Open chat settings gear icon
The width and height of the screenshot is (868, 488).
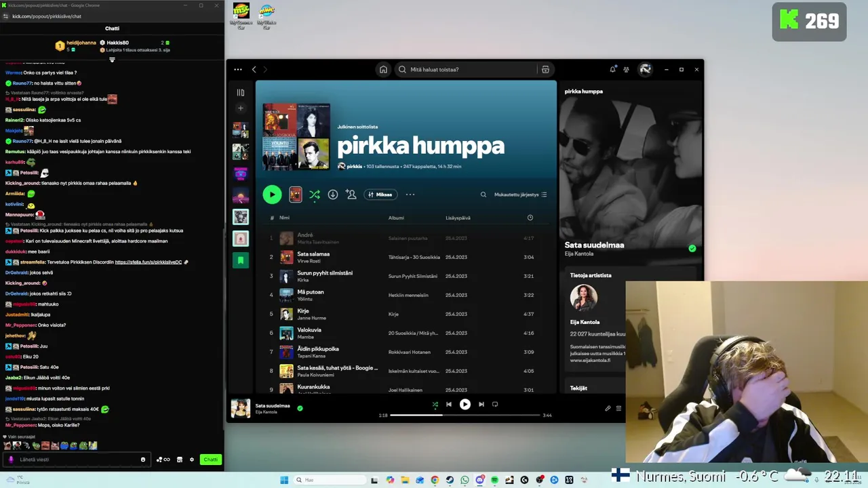coord(192,460)
